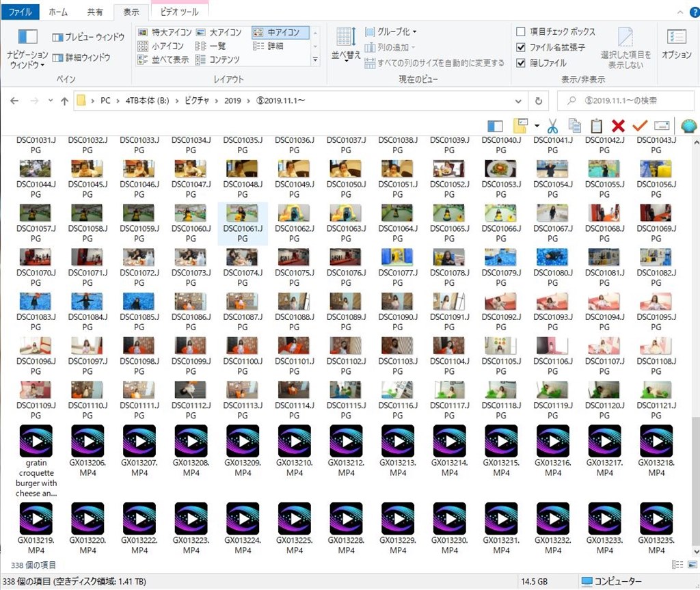Select the gratin croquette burger video file
The height and width of the screenshot is (590, 700).
[36, 461]
